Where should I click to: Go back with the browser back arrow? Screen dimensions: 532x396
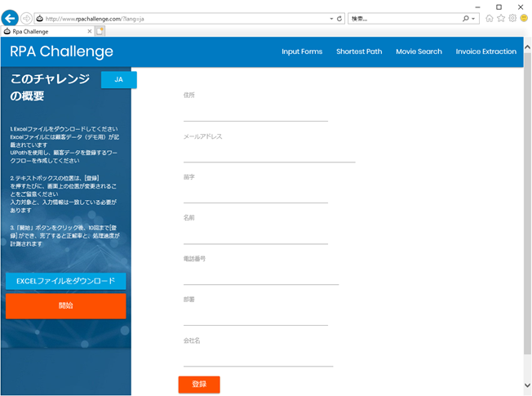[10, 18]
